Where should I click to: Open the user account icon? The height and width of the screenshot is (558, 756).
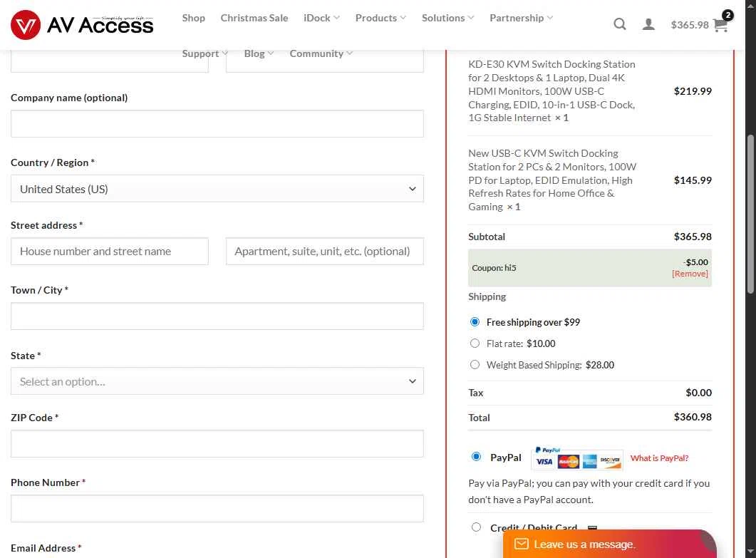pyautogui.click(x=648, y=24)
